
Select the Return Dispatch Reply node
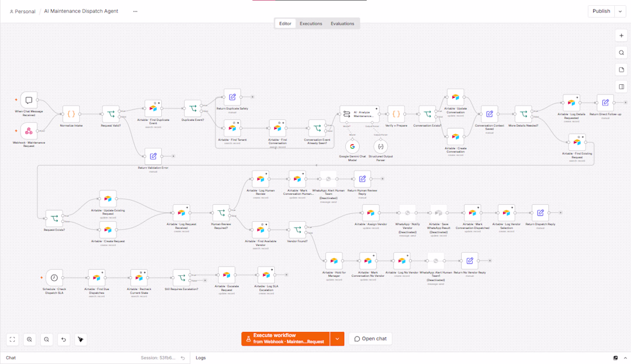(x=540, y=213)
